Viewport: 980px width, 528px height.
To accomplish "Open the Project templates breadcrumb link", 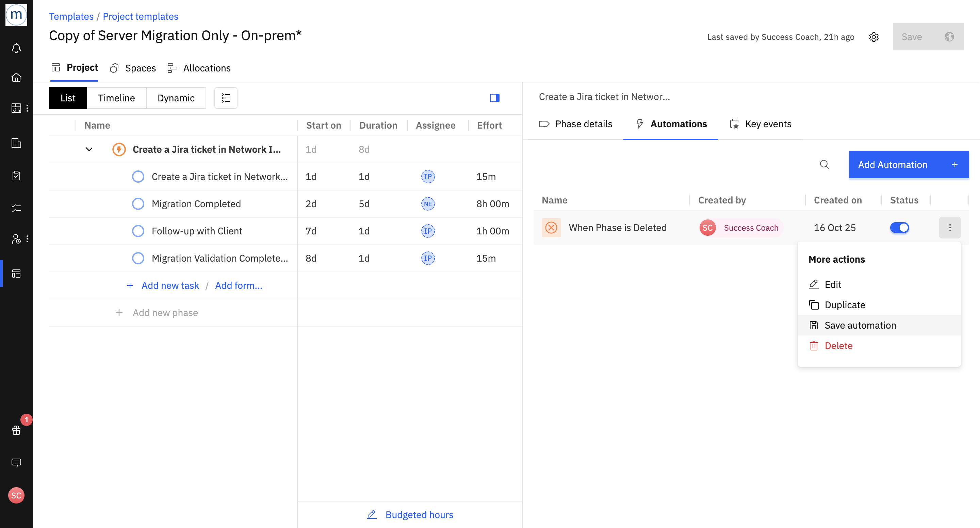I will pyautogui.click(x=141, y=16).
